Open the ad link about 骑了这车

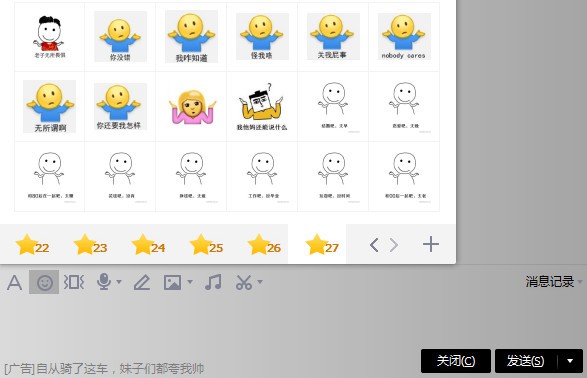(104, 369)
